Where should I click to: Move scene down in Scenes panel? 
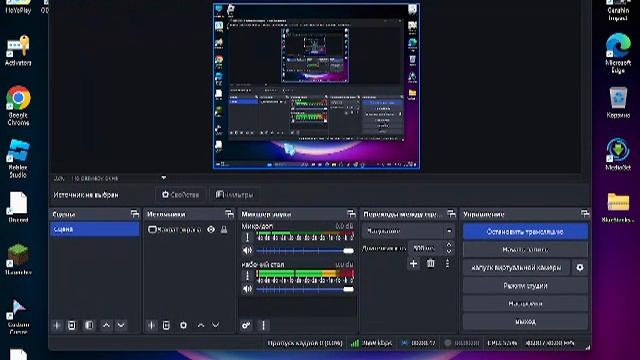121,325
